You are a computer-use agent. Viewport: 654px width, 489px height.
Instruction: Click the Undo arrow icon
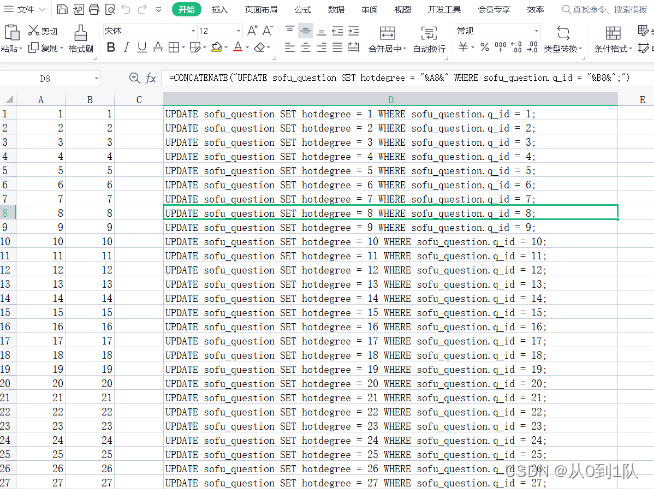coord(126,9)
